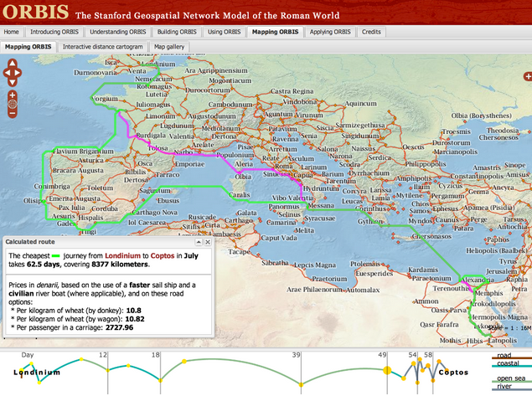532x396 pixels.
Task: Click the 62.5 days value in route summary
Action: coord(44,265)
